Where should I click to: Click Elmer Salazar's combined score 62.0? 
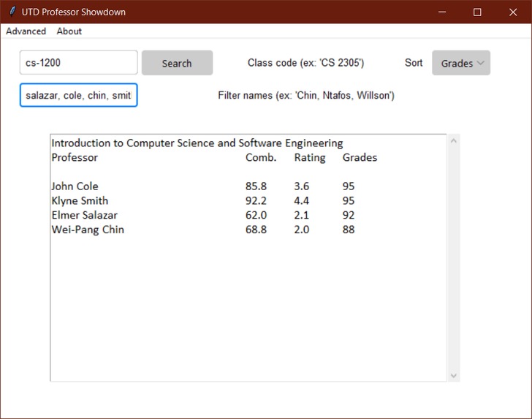(x=256, y=215)
